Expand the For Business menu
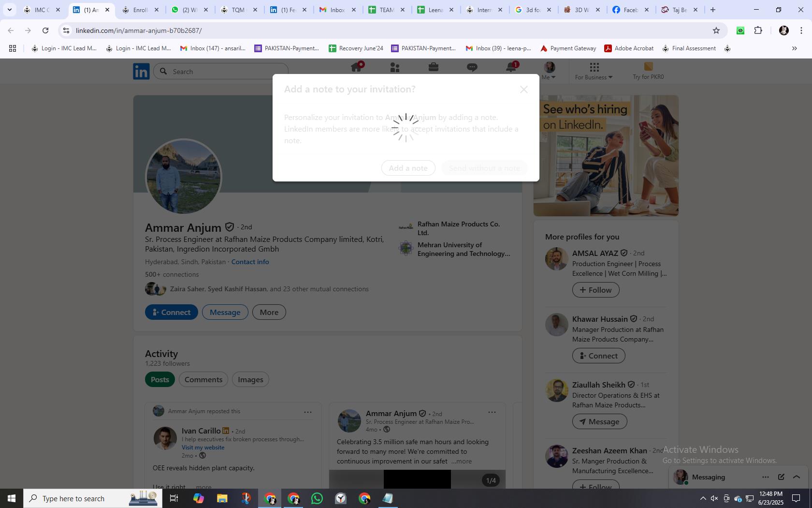Screen dimensions: 812x508 click(594, 71)
